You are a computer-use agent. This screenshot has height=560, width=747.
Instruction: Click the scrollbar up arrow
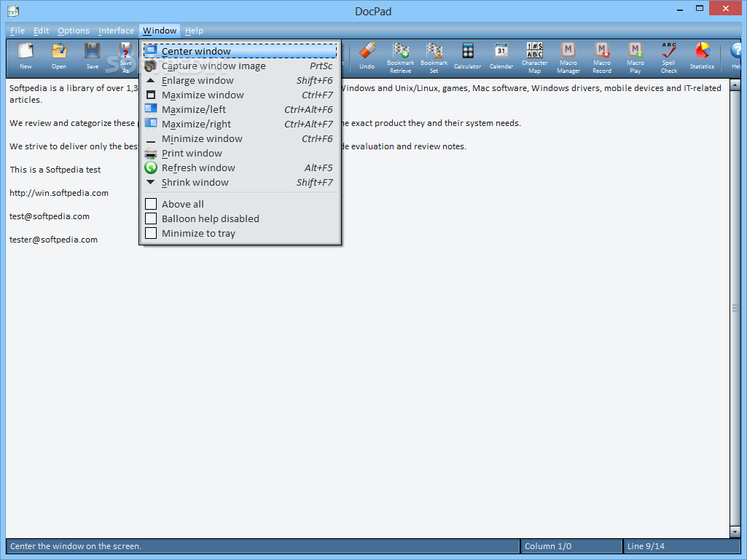pos(735,85)
